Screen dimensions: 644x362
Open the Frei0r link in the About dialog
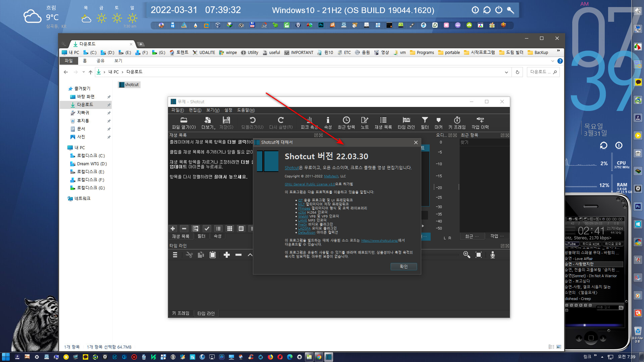(x=303, y=224)
